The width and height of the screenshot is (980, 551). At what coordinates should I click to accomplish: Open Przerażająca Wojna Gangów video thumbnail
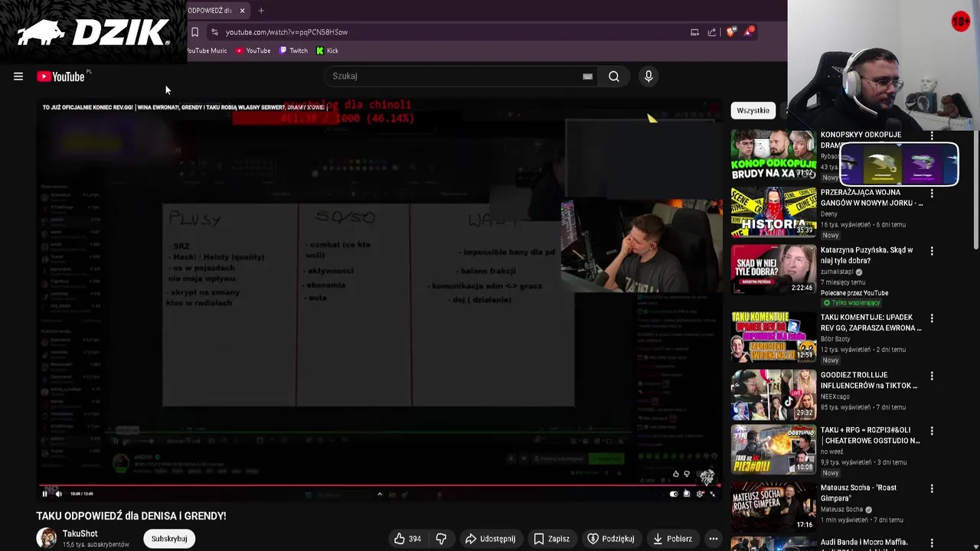pyautogui.click(x=773, y=213)
